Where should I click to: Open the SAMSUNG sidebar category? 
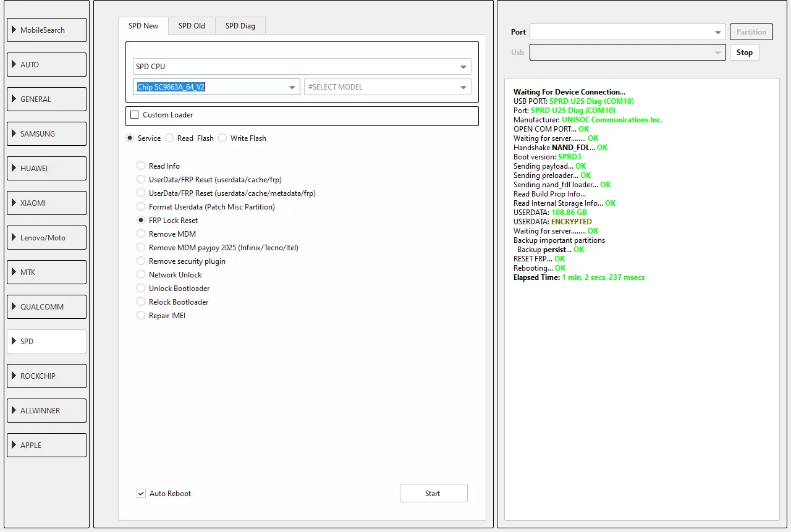point(46,134)
